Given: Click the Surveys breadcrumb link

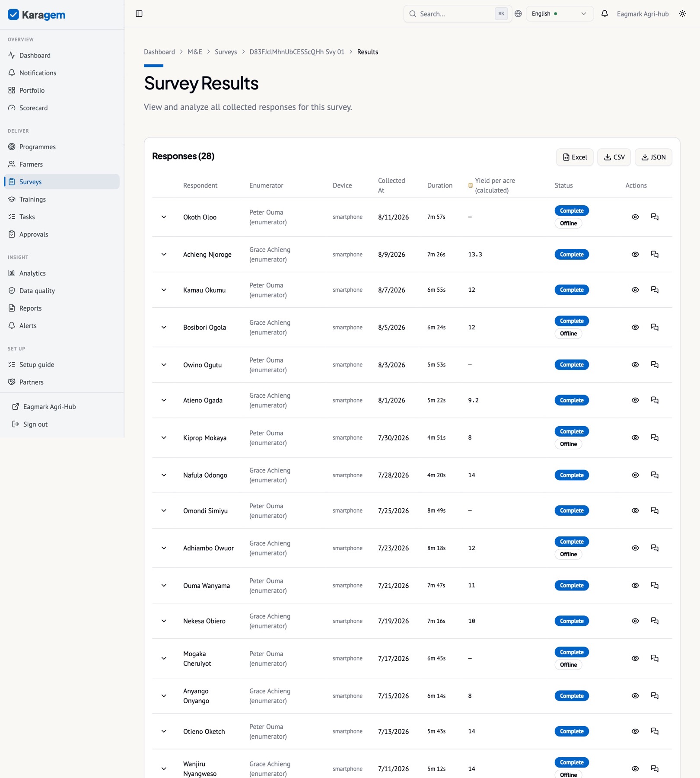Looking at the screenshot, I should (x=226, y=52).
